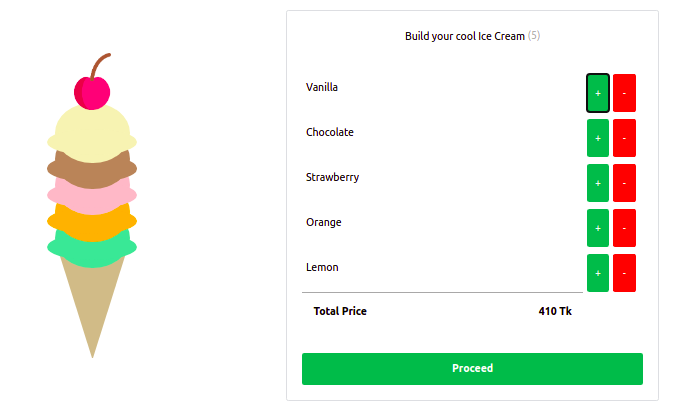The width and height of the screenshot is (700, 402).
Task: Remove an Orange scoop with minus button
Action: (x=624, y=228)
